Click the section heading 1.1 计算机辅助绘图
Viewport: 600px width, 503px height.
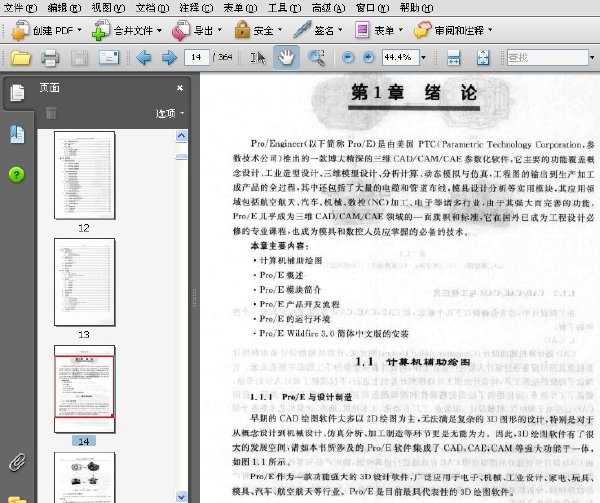click(x=413, y=362)
